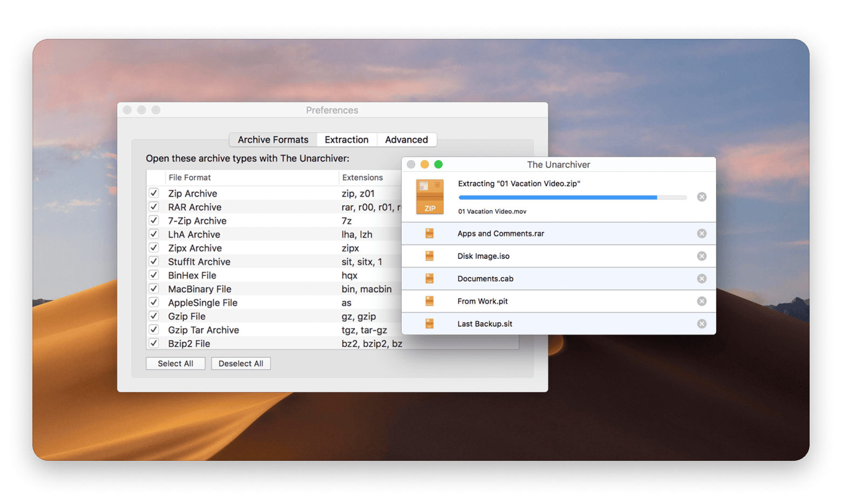Screen dimensions: 842x504
Task: Cancel the Last Backup.sit queue item
Action: (702, 324)
